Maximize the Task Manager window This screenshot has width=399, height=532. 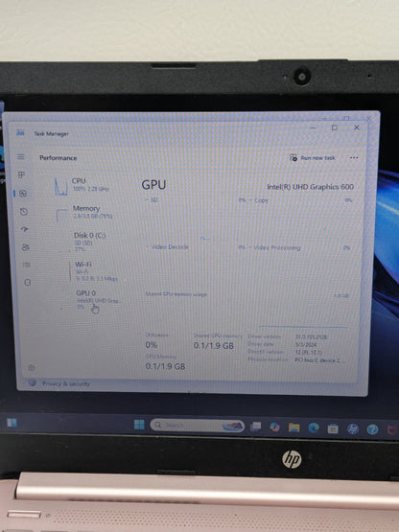(335, 127)
